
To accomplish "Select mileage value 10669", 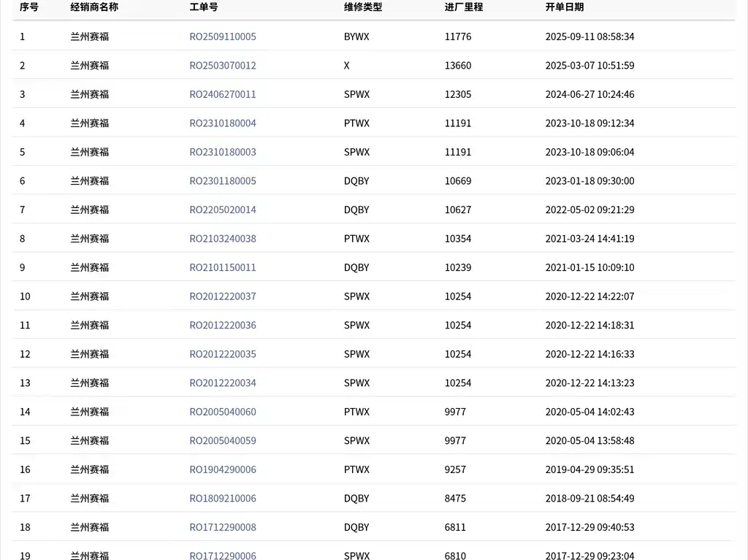I will tap(458, 181).
